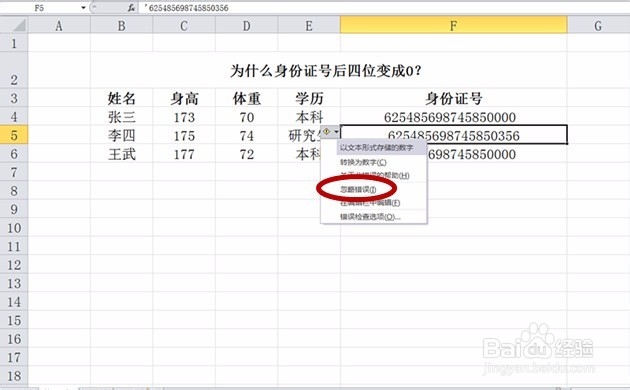The width and height of the screenshot is (630, 390).
Task: Select row header 16
Action: (14, 339)
